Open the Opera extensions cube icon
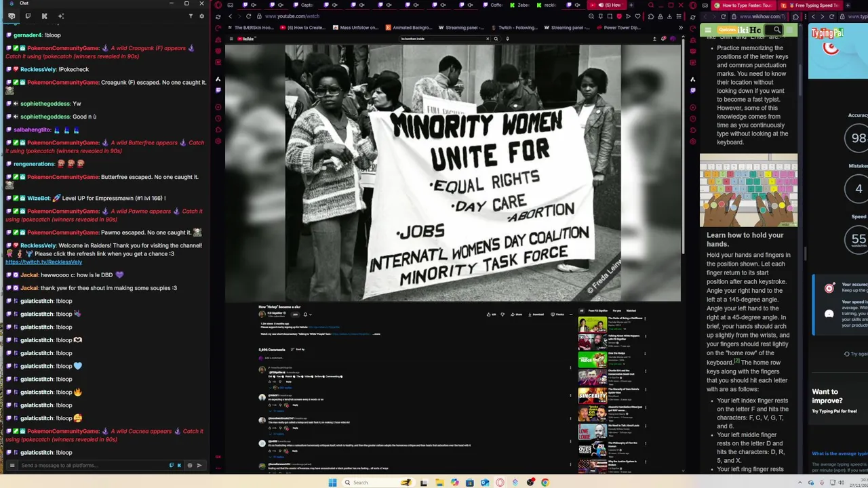This screenshot has width=868, height=488. tap(651, 16)
